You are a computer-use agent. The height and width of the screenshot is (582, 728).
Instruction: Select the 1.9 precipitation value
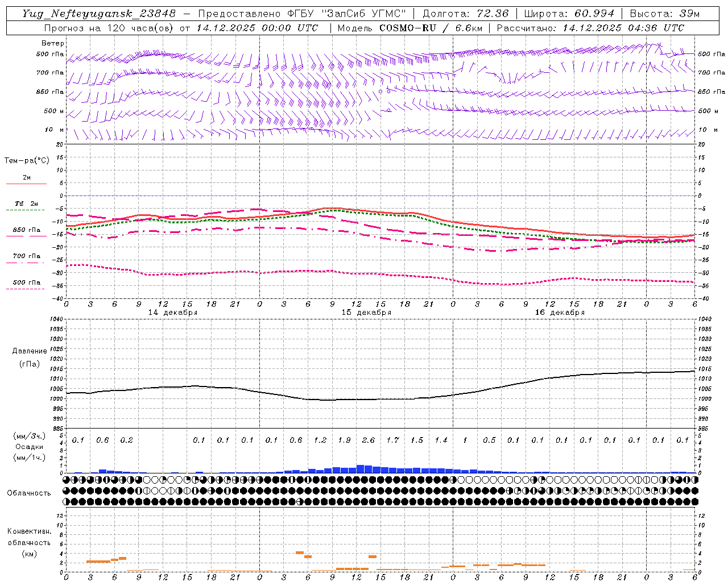coord(344,440)
